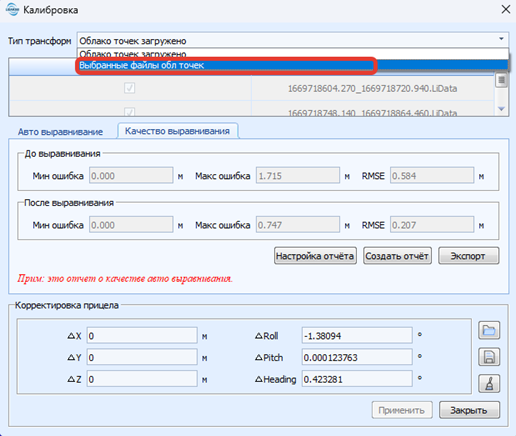Click Мин ошибка field in После выравнивания

click(131, 225)
